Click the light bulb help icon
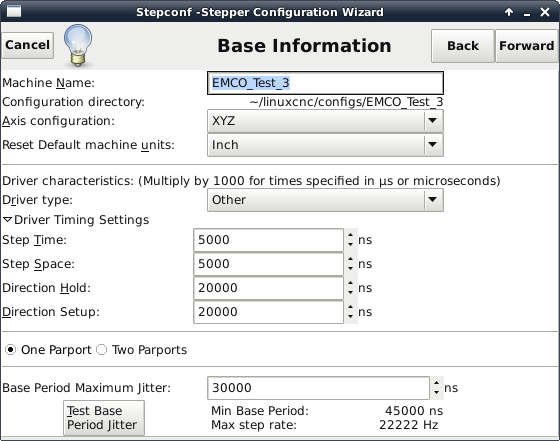Image resolution: width=560 pixels, height=441 pixels. (78, 45)
